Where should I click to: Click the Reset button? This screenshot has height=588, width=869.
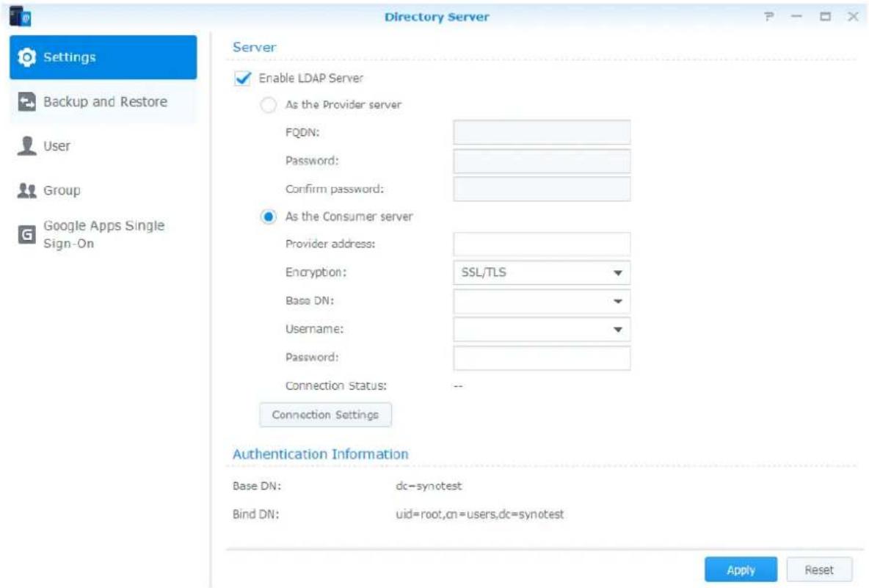(x=819, y=570)
